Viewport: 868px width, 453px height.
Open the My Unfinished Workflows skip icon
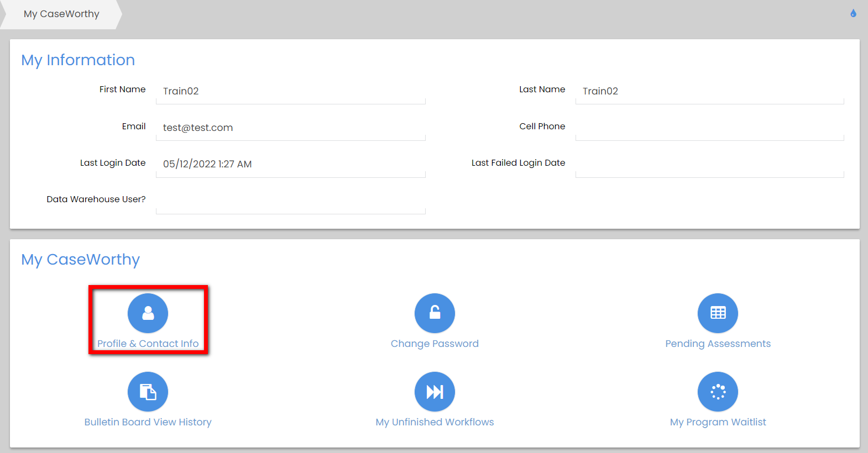tap(435, 392)
